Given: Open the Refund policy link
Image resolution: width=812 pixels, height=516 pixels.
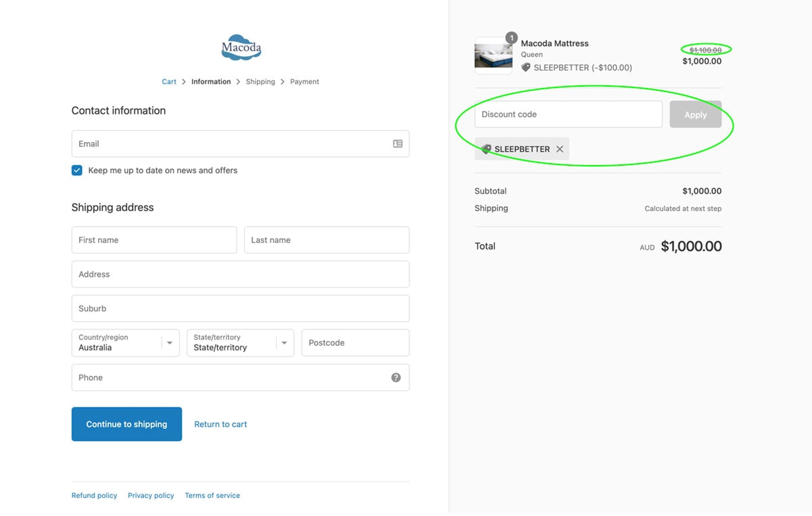Looking at the screenshot, I should [x=94, y=496].
